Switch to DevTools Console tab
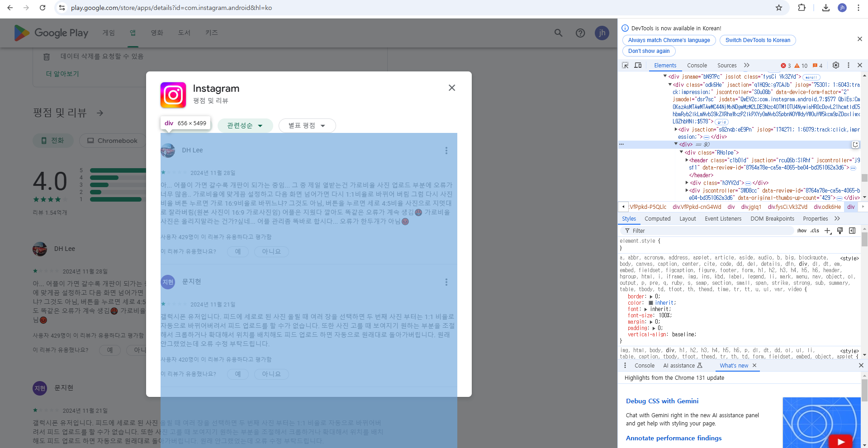Screen dimensions: 868x448 (697, 66)
